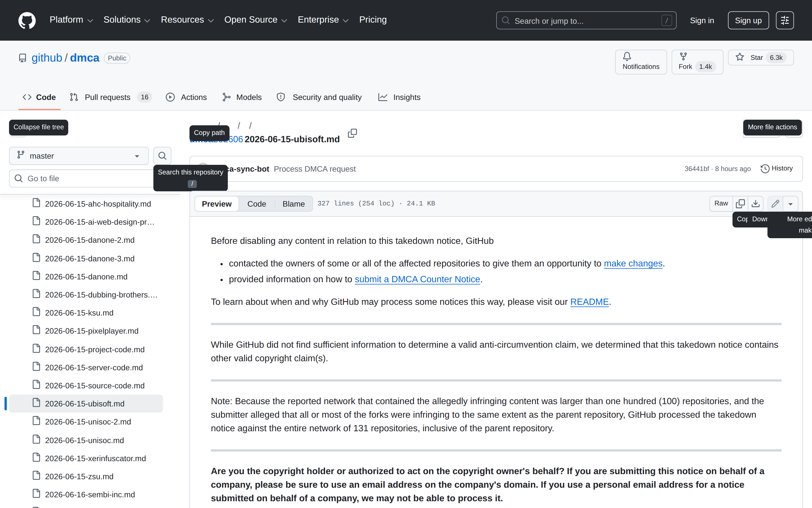Expand the Open Source menu
Screen dimensions: 812x508
pos(256,20)
